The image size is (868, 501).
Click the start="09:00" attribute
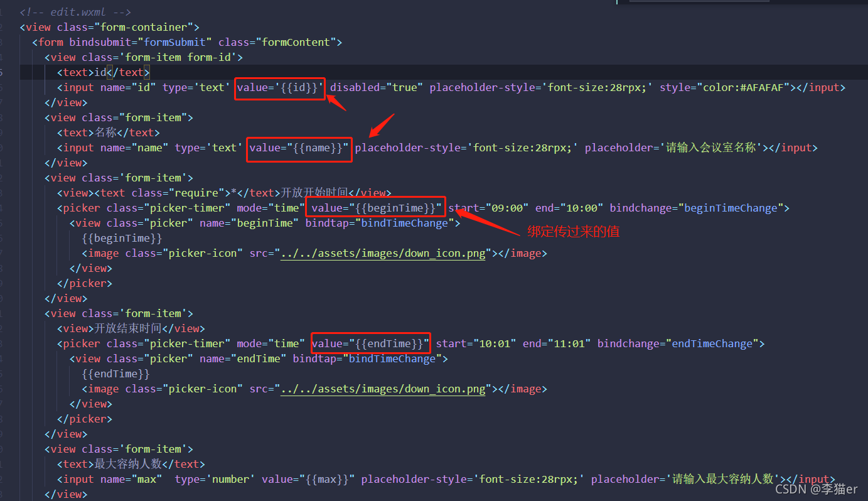[488, 208]
